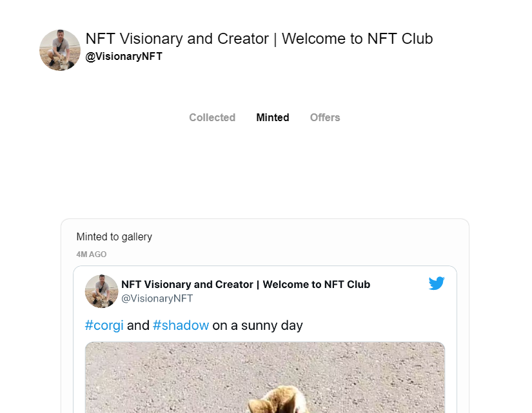The width and height of the screenshot is (532, 413).
Task: Click the "on a sunny day" tweet text
Action: tap(257, 325)
